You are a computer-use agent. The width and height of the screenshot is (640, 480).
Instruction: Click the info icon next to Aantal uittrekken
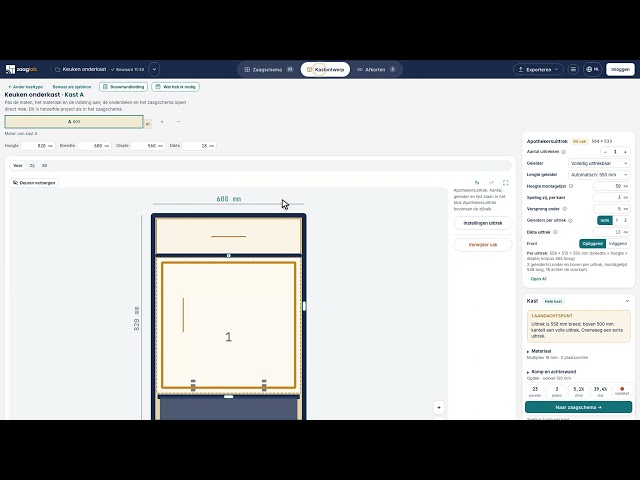click(564, 152)
